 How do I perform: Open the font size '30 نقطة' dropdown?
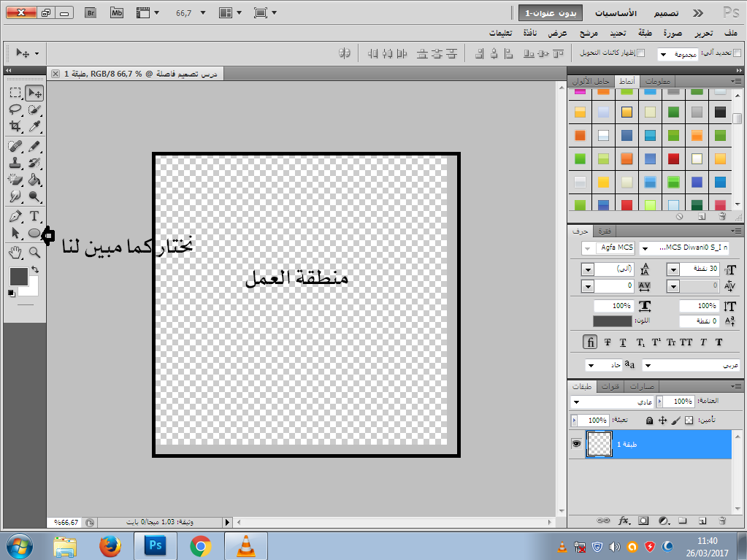[x=673, y=269]
